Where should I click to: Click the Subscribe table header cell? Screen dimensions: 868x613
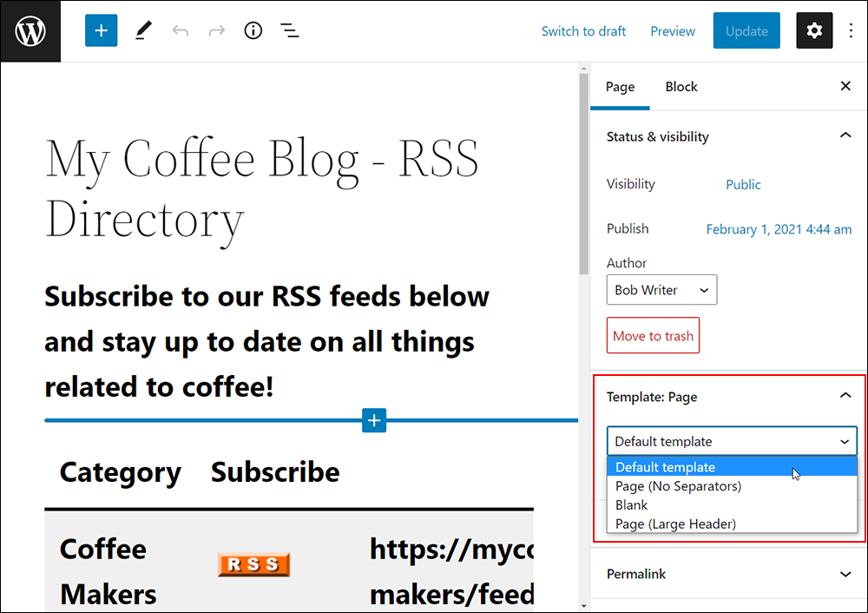275,472
